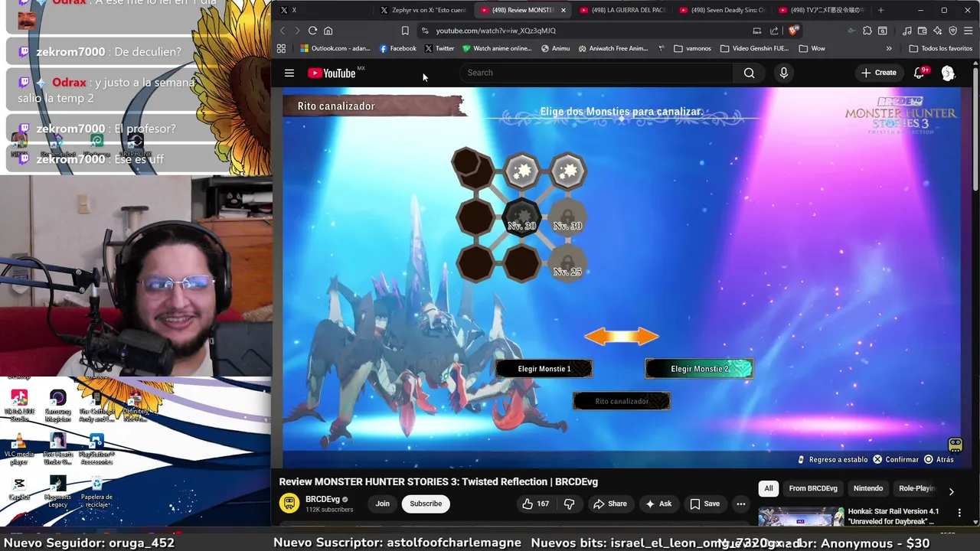Close the Review MONSTER active tab
980x551 pixels.
pyautogui.click(x=563, y=10)
